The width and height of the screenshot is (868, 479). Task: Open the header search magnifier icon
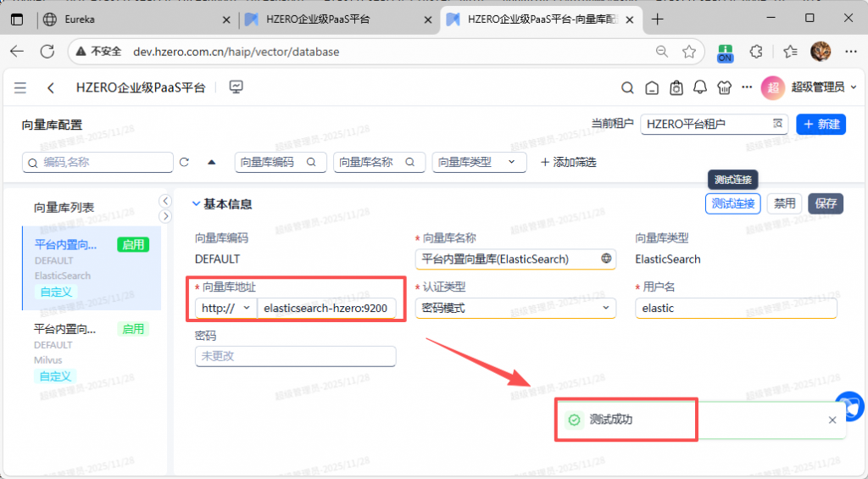(x=627, y=87)
